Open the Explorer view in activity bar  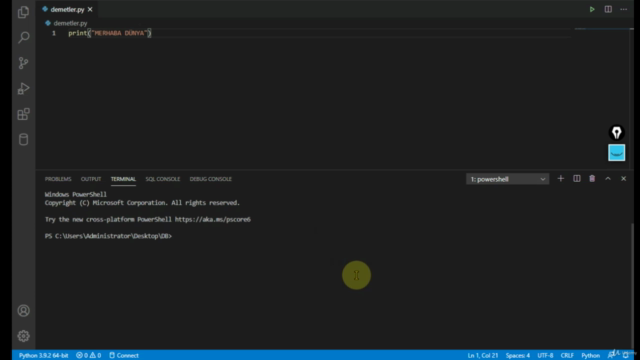[x=23, y=12]
